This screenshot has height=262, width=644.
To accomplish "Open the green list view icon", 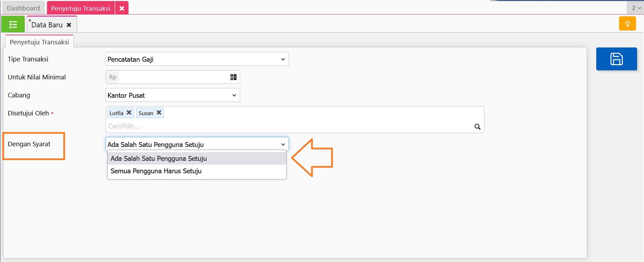I will pos(13,24).
